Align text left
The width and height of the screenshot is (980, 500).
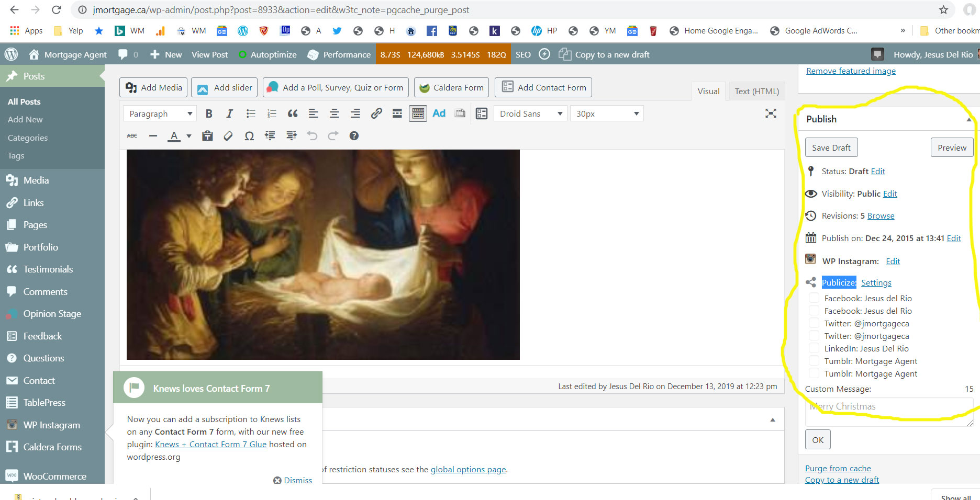click(x=313, y=113)
